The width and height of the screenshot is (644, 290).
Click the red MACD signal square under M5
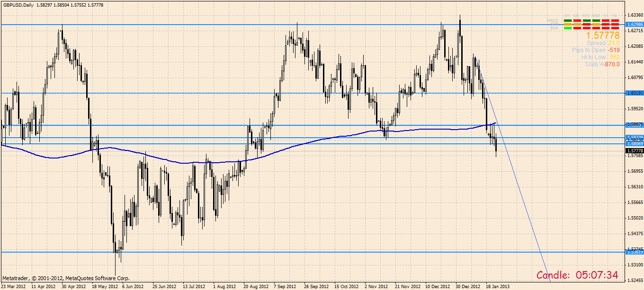coord(577,20)
